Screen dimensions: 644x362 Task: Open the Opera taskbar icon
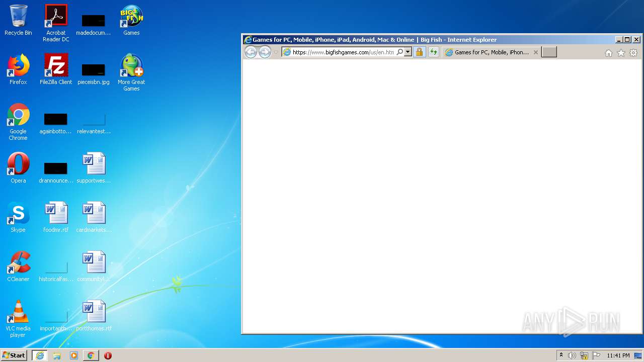point(108,355)
